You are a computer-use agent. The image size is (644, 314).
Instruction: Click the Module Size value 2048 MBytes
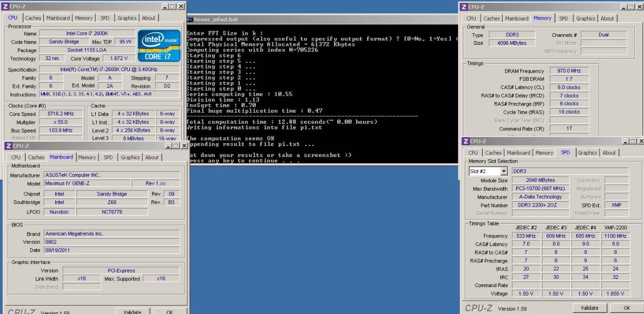click(x=540, y=180)
